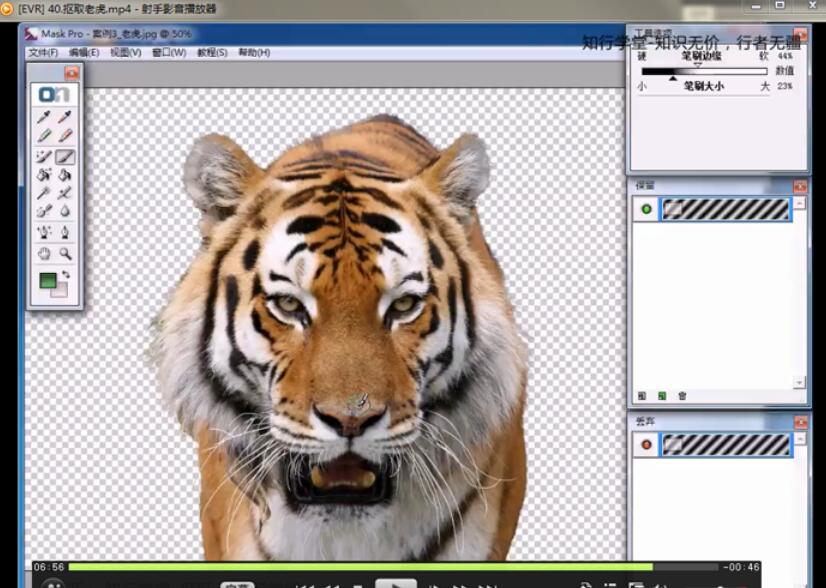Image resolution: width=826 pixels, height=588 pixels.
Task: Select the Hand pan tool
Action: (44, 254)
